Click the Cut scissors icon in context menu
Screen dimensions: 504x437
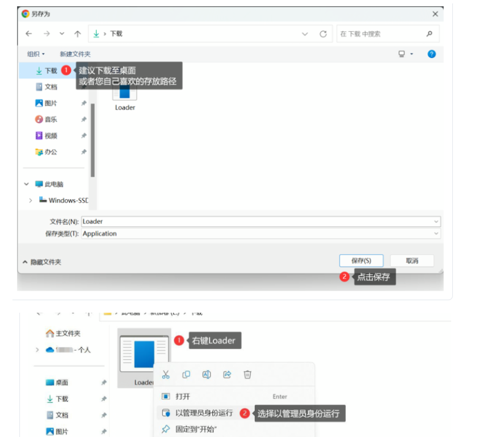(166, 375)
